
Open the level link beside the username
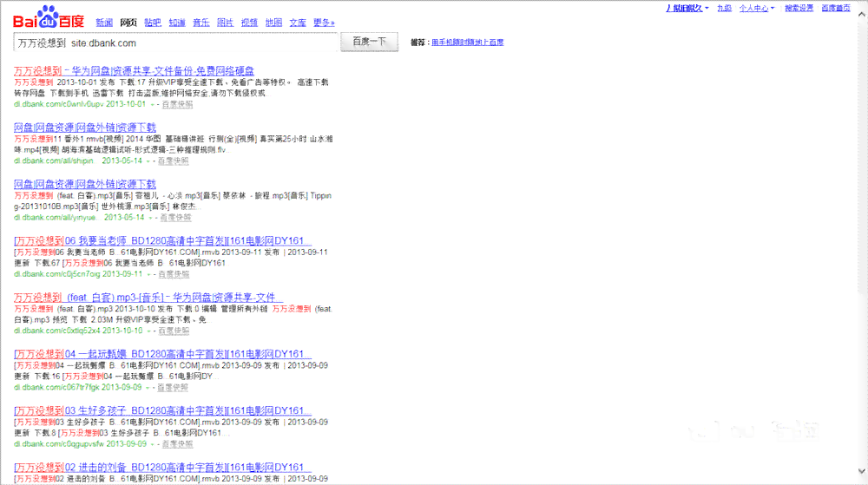[724, 9]
